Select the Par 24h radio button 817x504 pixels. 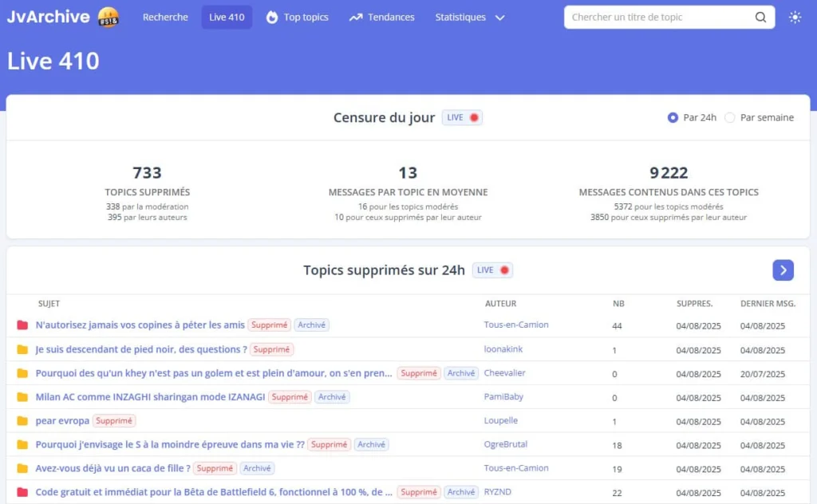pyautogui.click(x=673, y=118)
